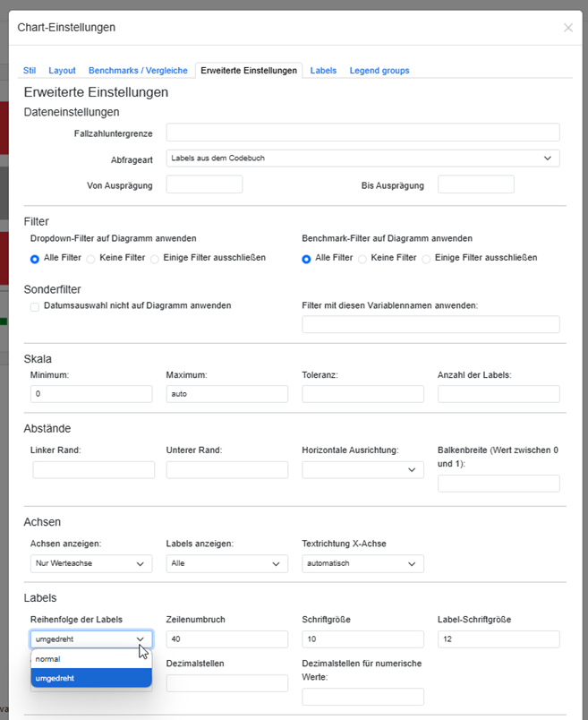Viewport: 588px width, 720px height.
Task: Go to Benchmarks / Vergleiche tab
Action: 138,70
